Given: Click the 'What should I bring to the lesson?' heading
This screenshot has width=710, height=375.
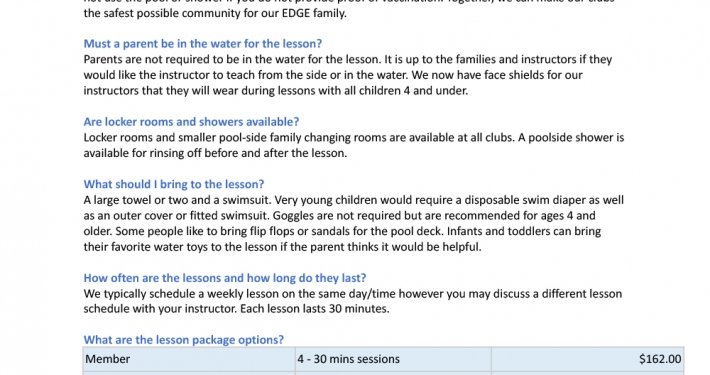Looking at the screenshot, I should [x=173, y=184].
